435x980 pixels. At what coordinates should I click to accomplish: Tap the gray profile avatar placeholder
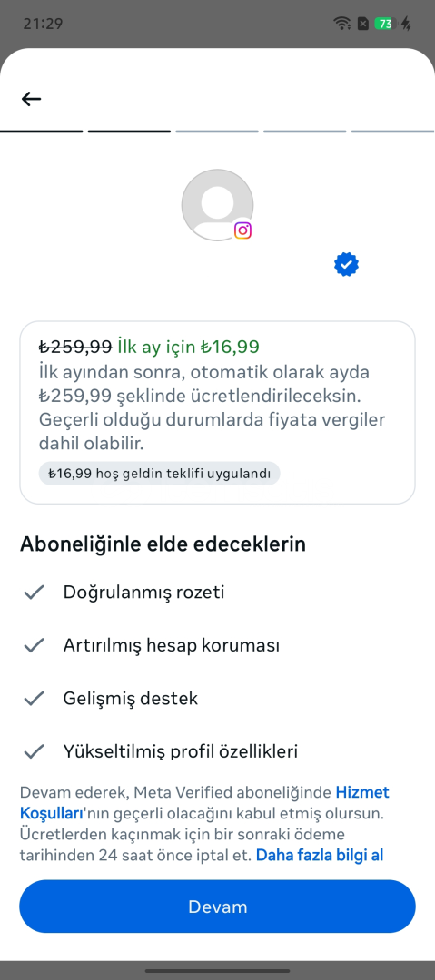[217, 205]
